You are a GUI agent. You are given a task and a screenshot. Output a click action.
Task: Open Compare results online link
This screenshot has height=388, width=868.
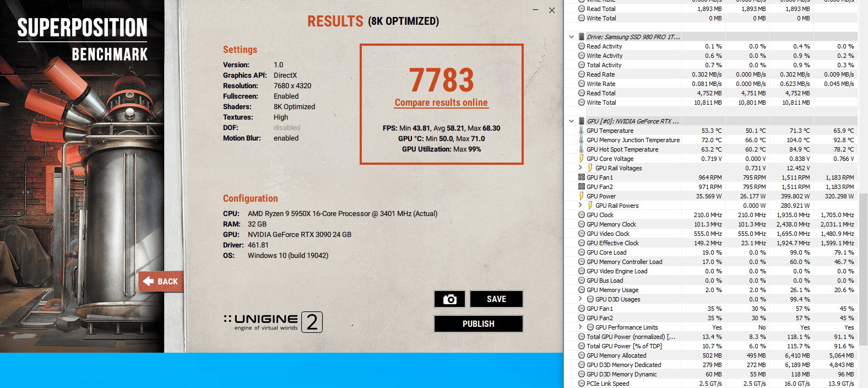coord(441,103)
